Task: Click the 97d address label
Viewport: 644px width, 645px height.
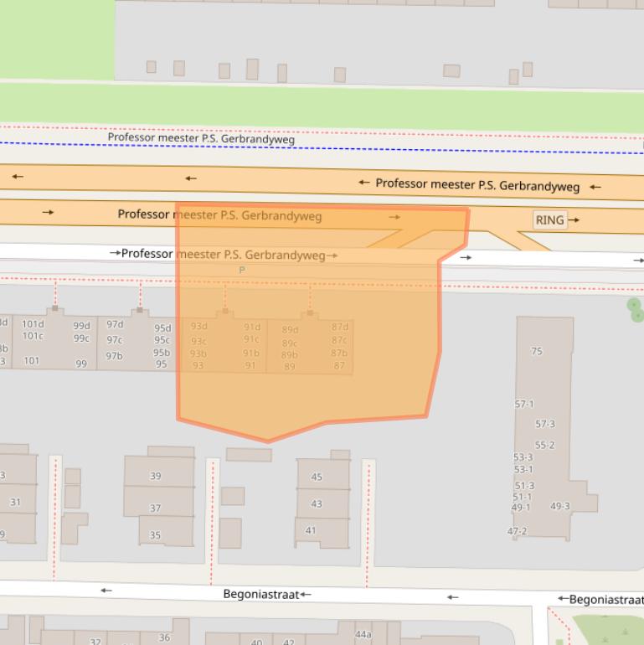Action: (x=115, y=325)
